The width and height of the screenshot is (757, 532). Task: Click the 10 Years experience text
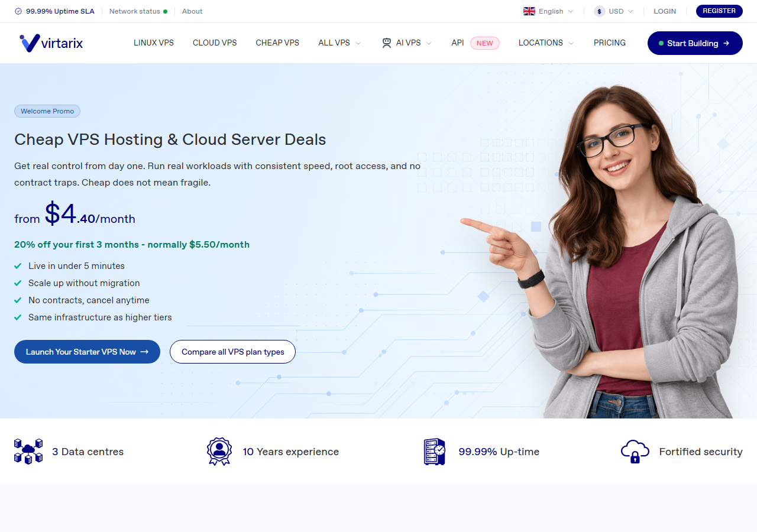point(291,452)
